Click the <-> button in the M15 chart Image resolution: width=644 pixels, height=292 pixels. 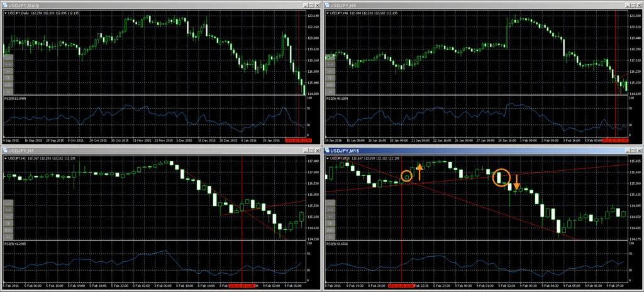(330, 210)
